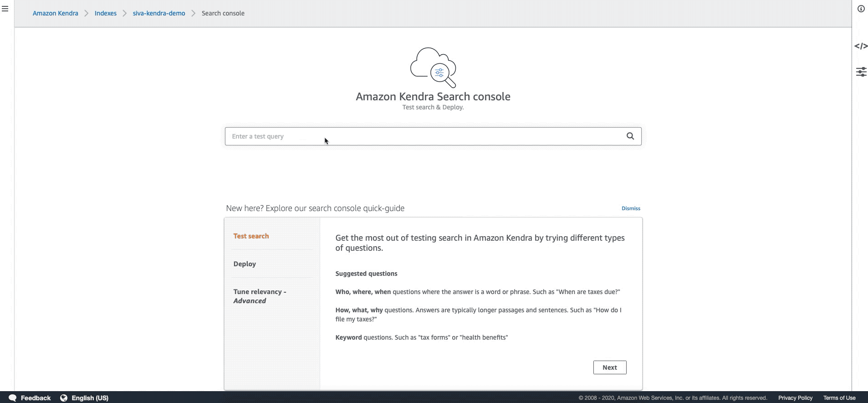Open the English (US) language selector
This screenshot has height=403, width=868.
coord(90,398)
